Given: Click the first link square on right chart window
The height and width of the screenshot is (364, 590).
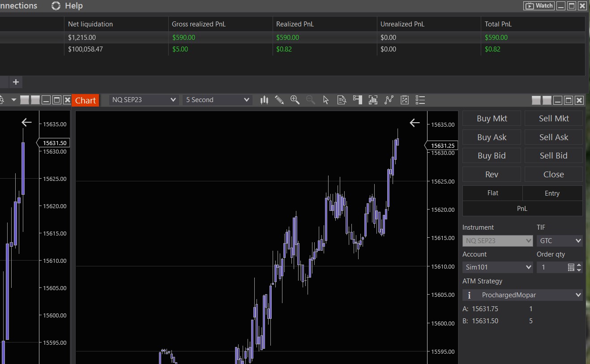Looking at the screenshot, I should click(536, 100).
